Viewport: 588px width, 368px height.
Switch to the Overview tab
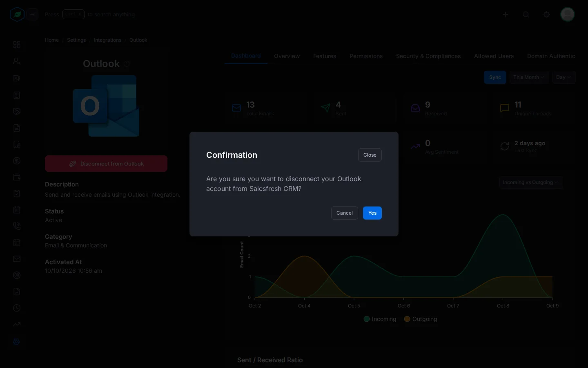[287, 56]
